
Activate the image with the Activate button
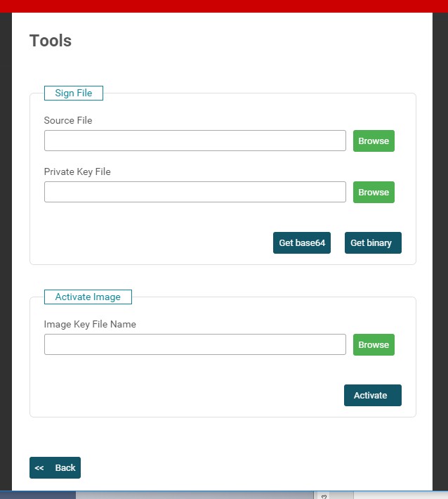coord(372,395)
